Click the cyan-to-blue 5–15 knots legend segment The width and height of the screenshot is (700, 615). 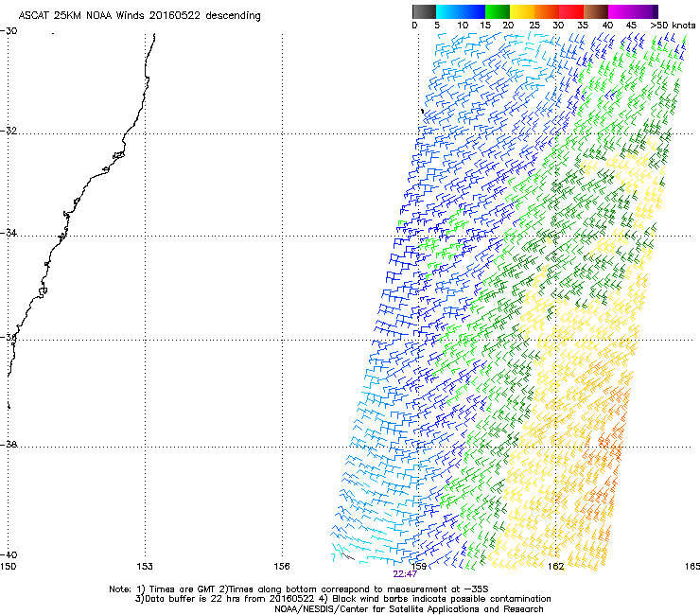click(x=461, y=11)
